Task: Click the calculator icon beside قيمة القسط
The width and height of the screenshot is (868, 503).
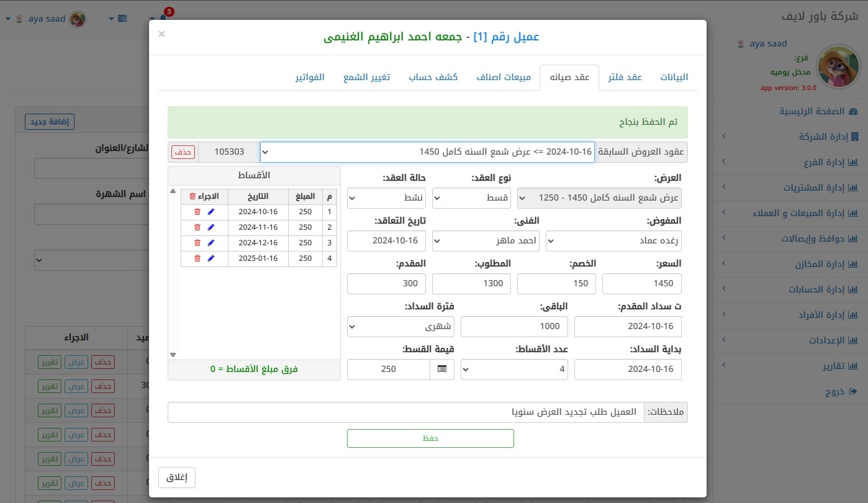Action: tap(442, 369)
